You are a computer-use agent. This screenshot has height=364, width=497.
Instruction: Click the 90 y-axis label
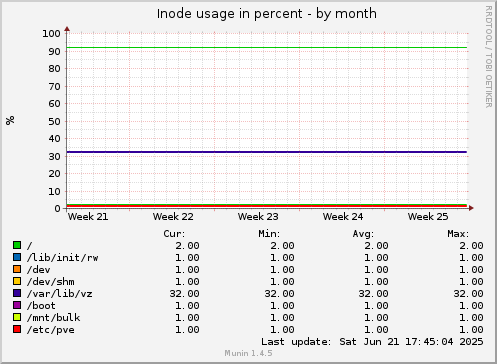coord(54,52)
